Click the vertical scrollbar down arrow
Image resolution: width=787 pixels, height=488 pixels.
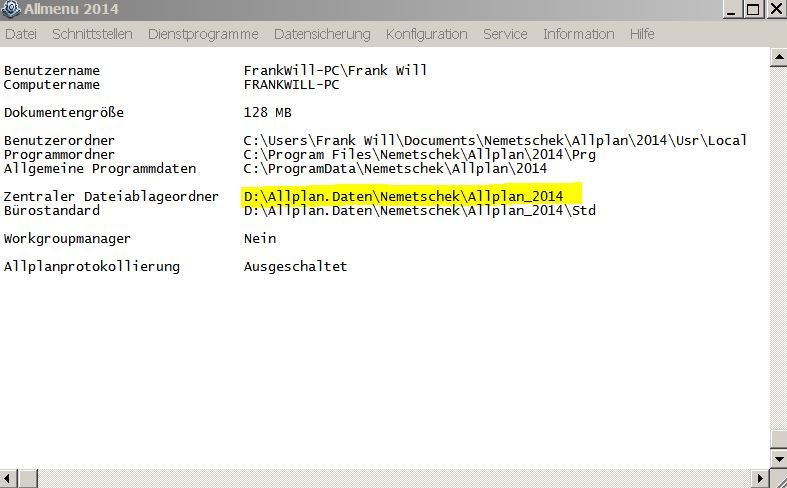[778, 458]
